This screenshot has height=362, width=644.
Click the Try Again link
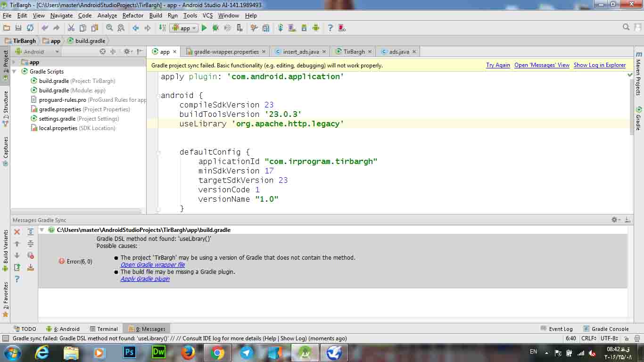pyautogui.click(x=498, y=65)
